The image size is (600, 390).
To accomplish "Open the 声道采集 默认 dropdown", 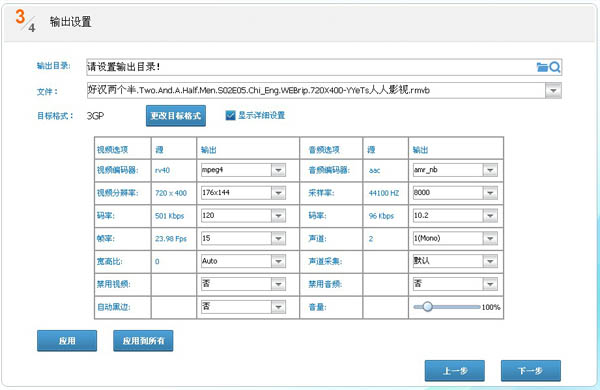I will pos(490,261).
